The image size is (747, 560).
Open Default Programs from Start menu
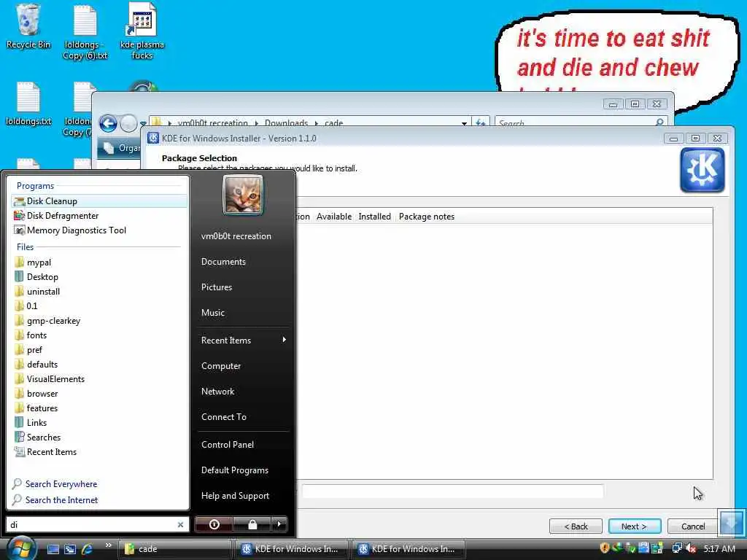click(x=235, y=470)
